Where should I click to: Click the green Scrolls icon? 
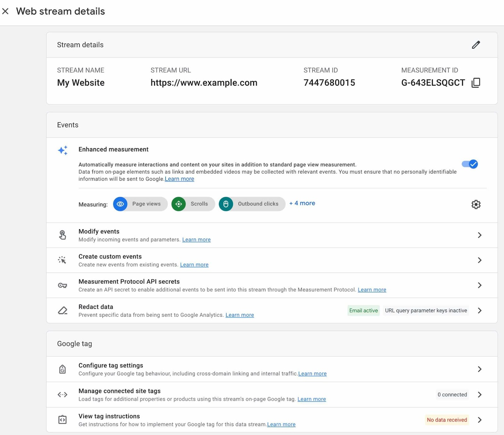[179, 204]
